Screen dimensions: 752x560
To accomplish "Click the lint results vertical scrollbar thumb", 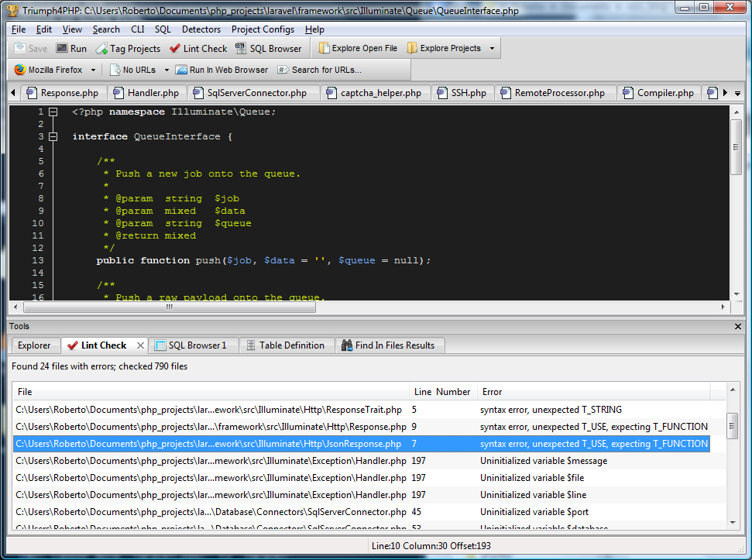I will 733,426.
